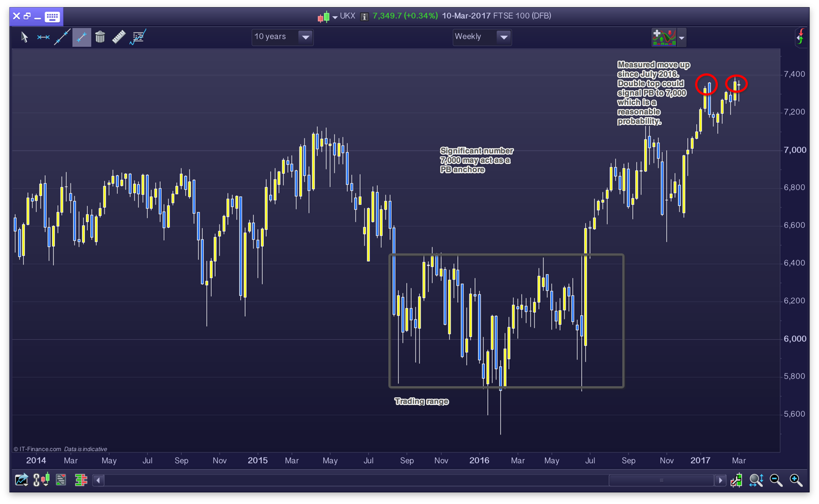Select the horizontal line drawing tool
The height and width of the screenshot is (504, 819).
tap(43, 37)
